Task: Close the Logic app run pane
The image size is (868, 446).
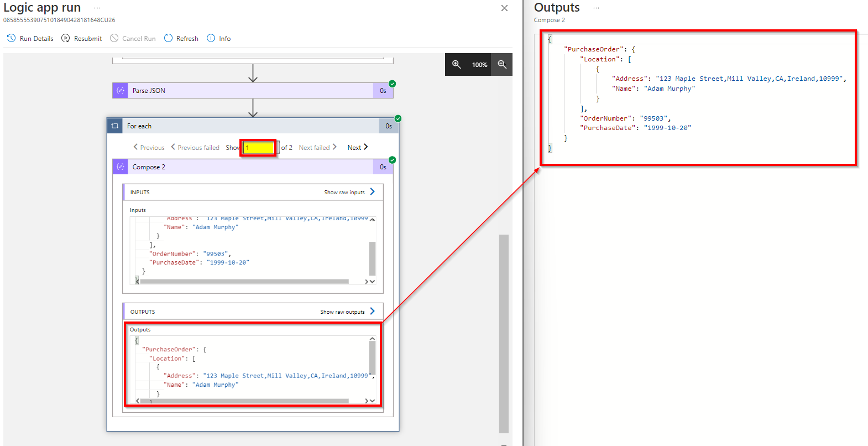Action: tap(504, 8)
